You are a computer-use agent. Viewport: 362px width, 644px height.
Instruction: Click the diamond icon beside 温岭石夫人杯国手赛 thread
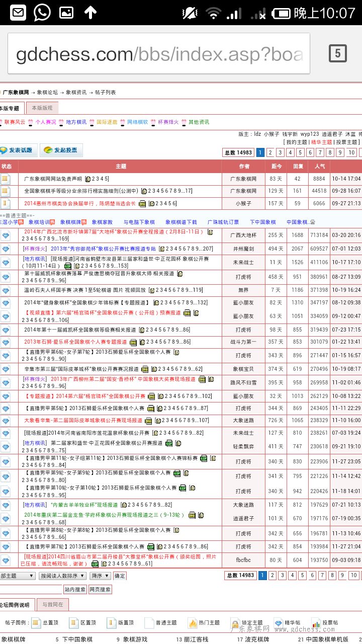pos(6,290)
